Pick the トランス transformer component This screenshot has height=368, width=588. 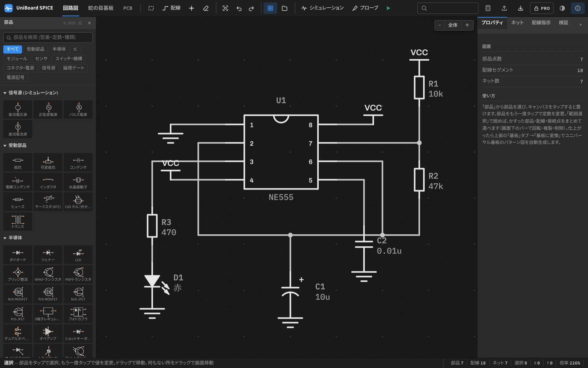[x=18, y=222]
